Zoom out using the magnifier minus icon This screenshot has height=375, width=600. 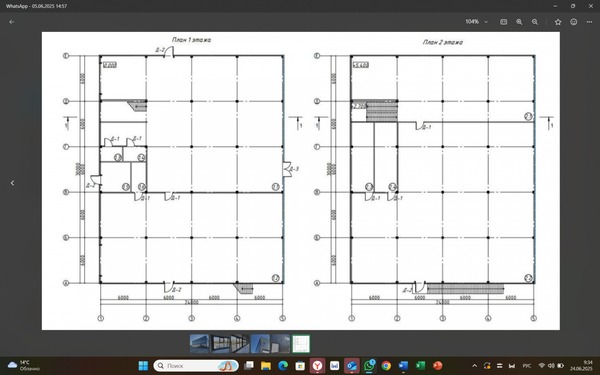click(x=535, y=22)
